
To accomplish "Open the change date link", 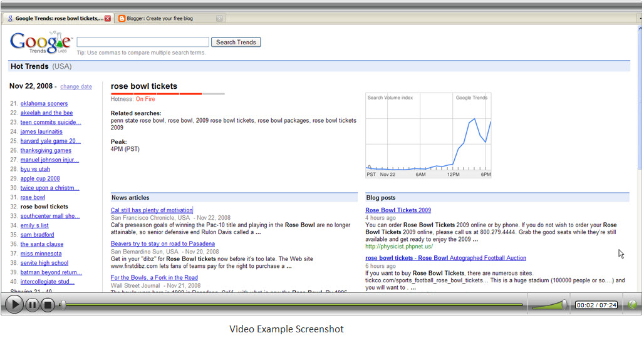I will (x=76, y=87).
